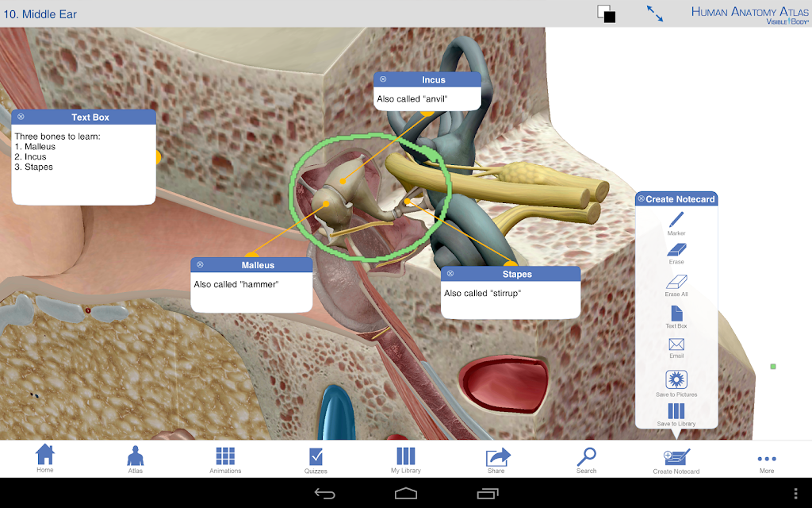
Task: Tap the Share button
Action: coord(497,460)
